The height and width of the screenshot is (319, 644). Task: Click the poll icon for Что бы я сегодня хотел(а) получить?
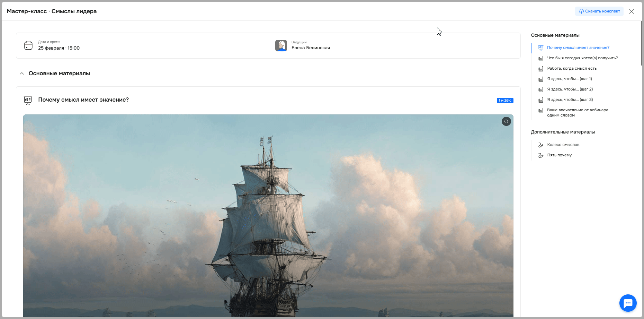pos(541,58)
